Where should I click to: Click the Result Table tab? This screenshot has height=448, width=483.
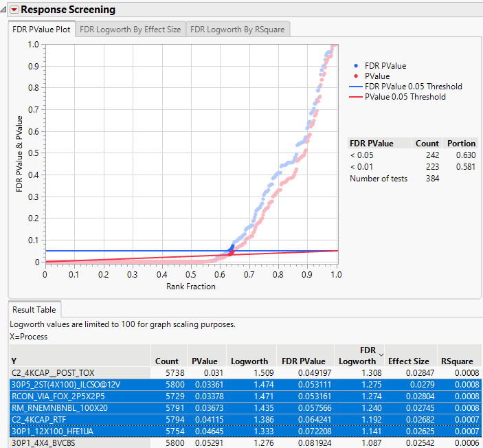34,310
